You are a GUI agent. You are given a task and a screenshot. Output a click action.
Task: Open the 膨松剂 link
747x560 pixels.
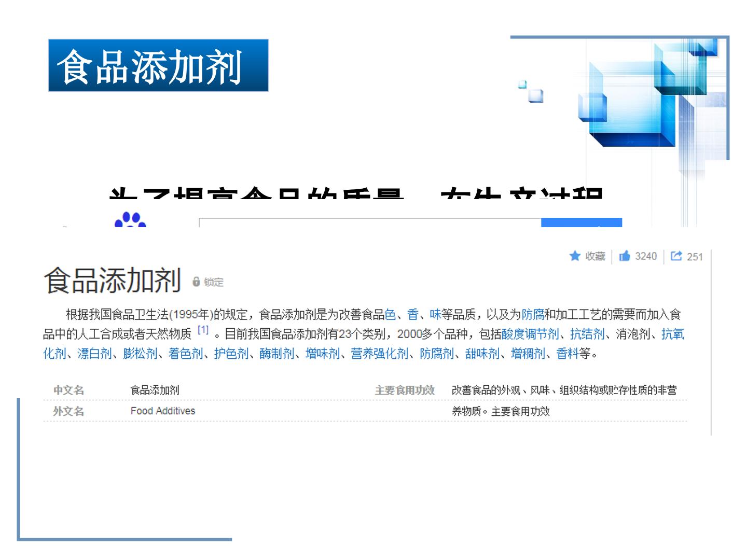pos(140,354)
